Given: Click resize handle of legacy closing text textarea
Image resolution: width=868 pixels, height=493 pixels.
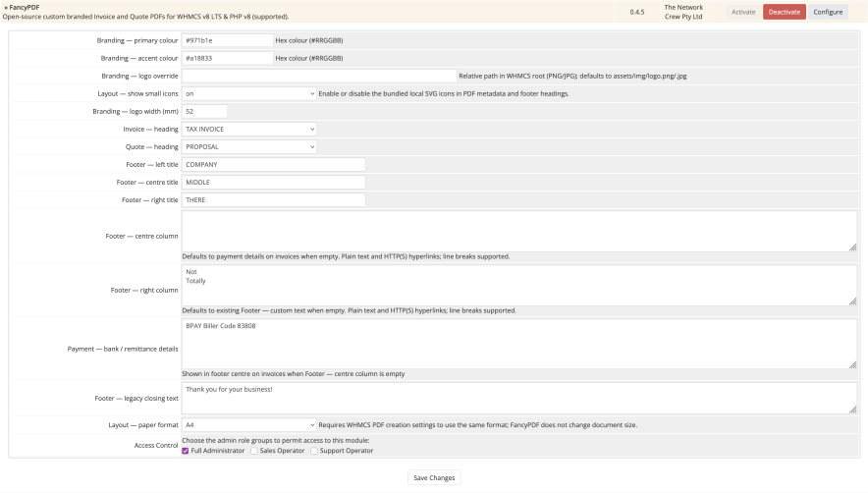Looking at the screenshot, I should point(852,410).
